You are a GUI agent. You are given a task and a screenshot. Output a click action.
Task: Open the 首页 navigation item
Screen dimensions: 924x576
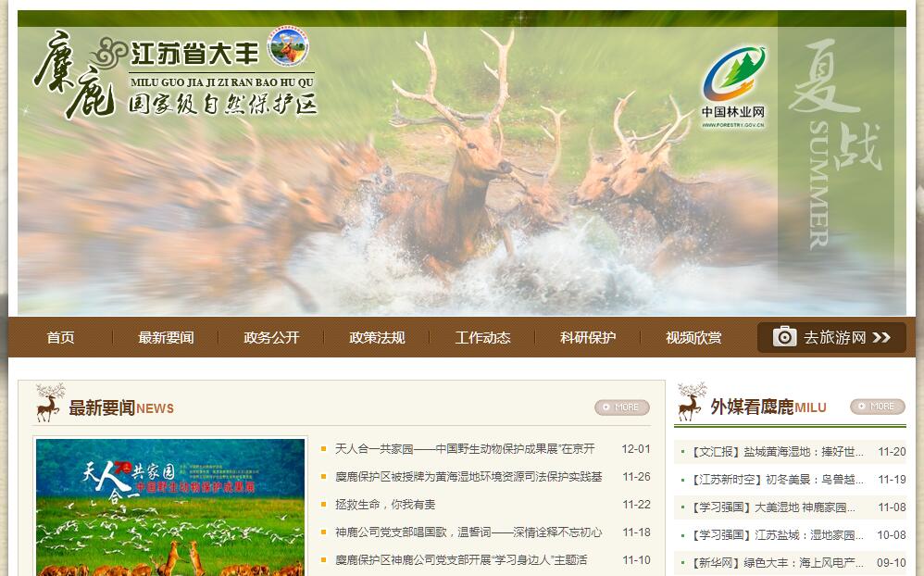61,337
